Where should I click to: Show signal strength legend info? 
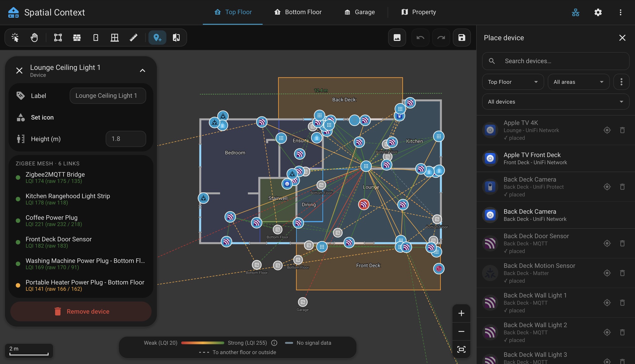tap(274, 343)
